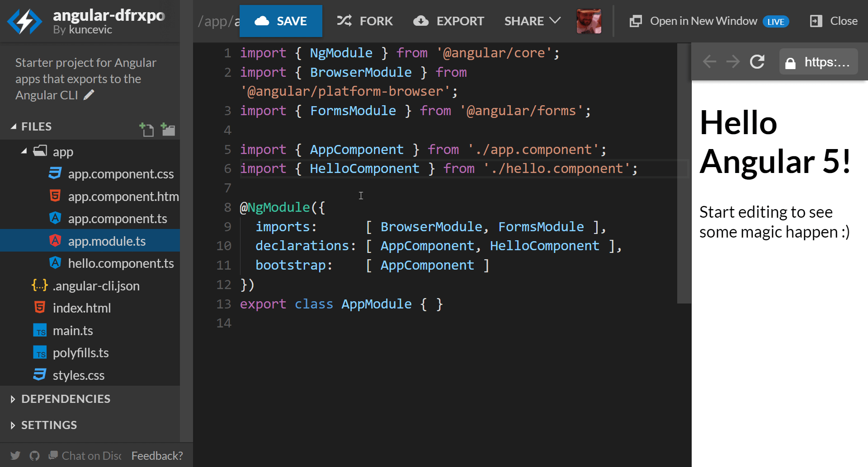
Task: Click the user avatar picture
Action: coord(589,21)
